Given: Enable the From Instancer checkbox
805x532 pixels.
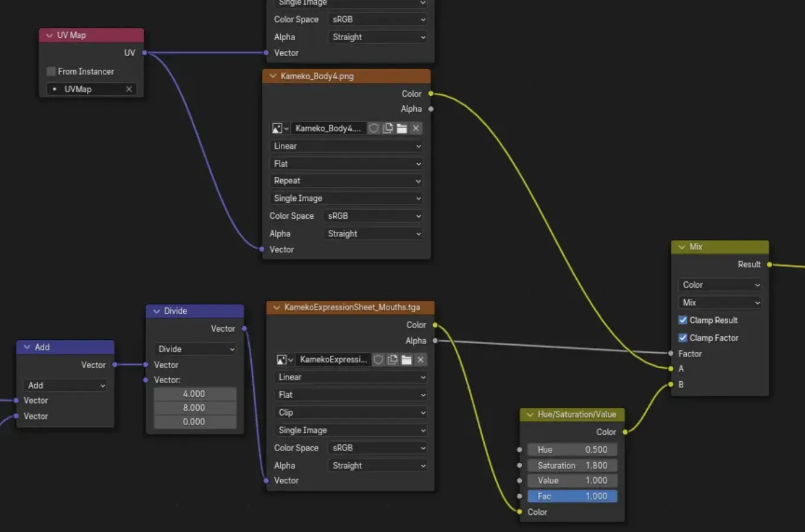Looking at the screenshot, I should [51, 72].
